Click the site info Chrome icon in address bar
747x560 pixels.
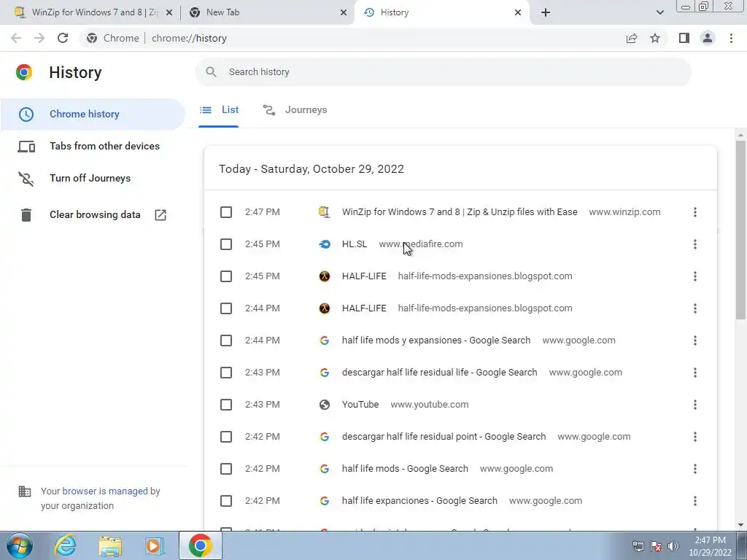92,38
